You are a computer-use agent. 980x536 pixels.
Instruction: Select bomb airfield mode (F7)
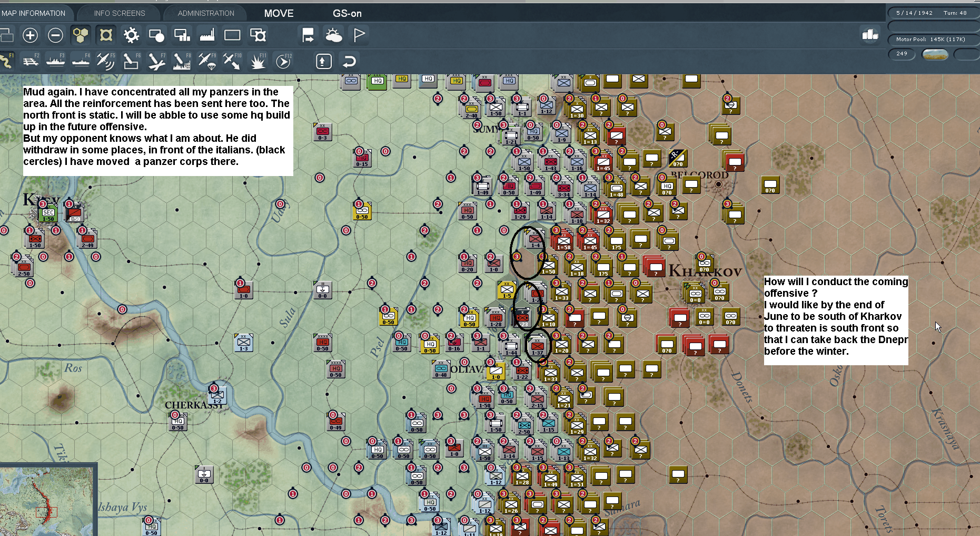[x=156, y=62]
